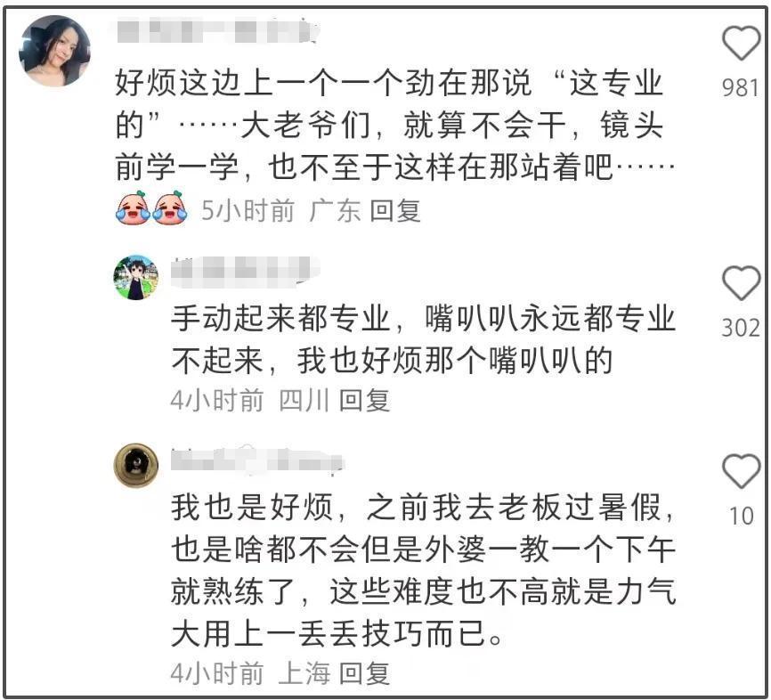Open the dark round avatar of Shanghai commenter
The width and height of the screenshot is (771, 700).
pyautogui.click(x=136, y=465)
